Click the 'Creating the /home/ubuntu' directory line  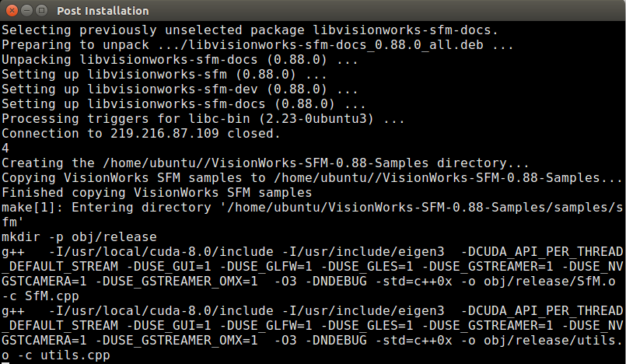(x=265, y=163)
